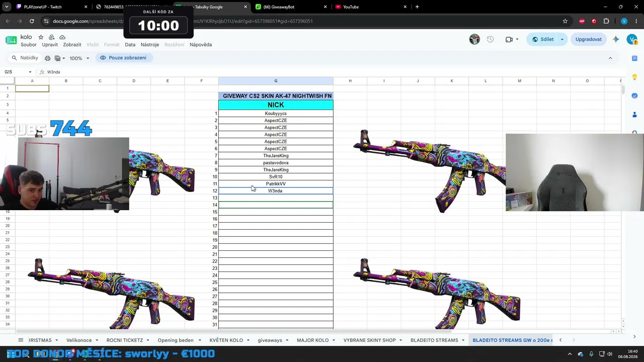This screenshot has height=362, width=644.
Task: Switch to the PLAYzoneUP - Twitch tab
Action: [52, 7]
